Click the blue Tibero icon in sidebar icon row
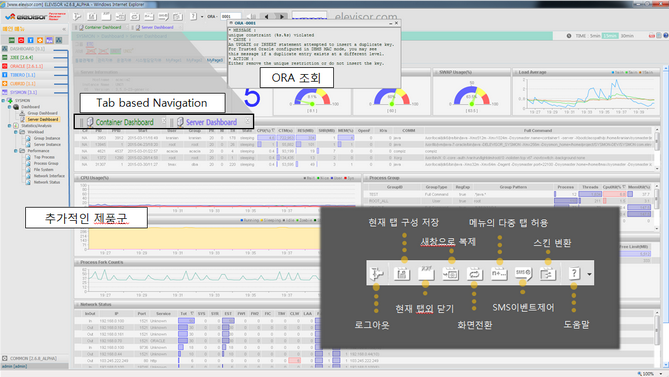 (30, 40)
